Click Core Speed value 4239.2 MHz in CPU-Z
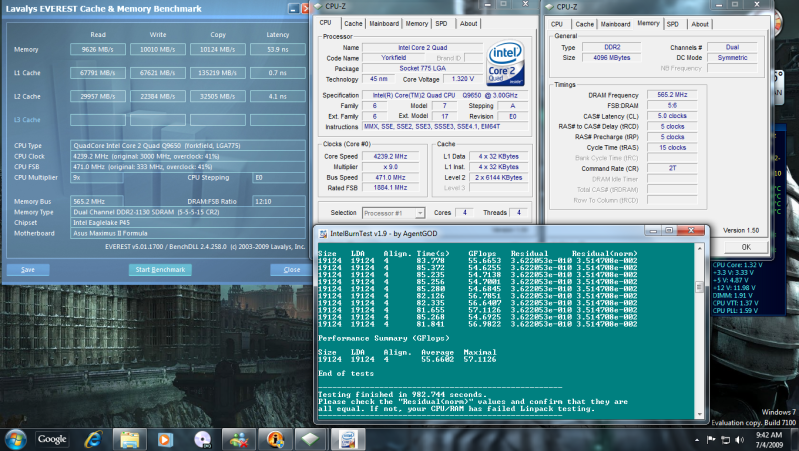 [x=390, y=156]
